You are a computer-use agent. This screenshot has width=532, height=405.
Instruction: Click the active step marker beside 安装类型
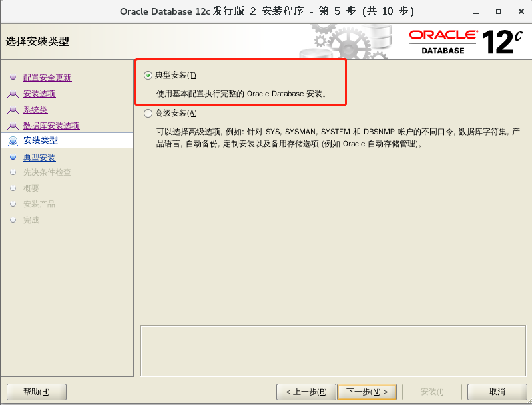click(13, 140)
